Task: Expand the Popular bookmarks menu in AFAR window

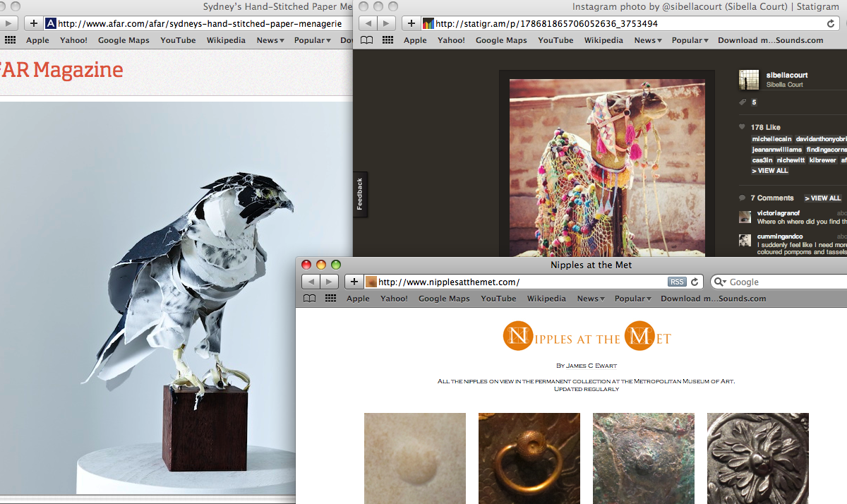Action: click(x=313, y=40)
